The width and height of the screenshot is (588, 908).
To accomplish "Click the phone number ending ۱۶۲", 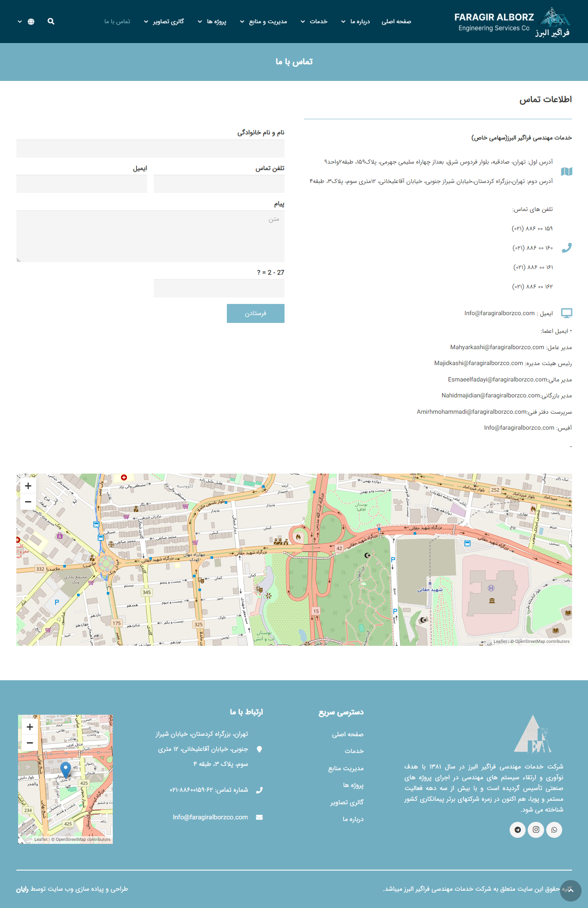I will (532, 287).
